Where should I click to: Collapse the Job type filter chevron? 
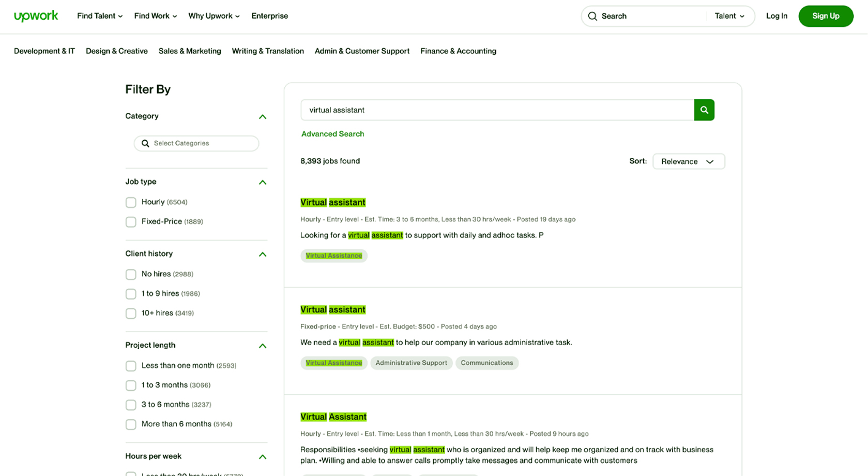click(x=262, y=182)
